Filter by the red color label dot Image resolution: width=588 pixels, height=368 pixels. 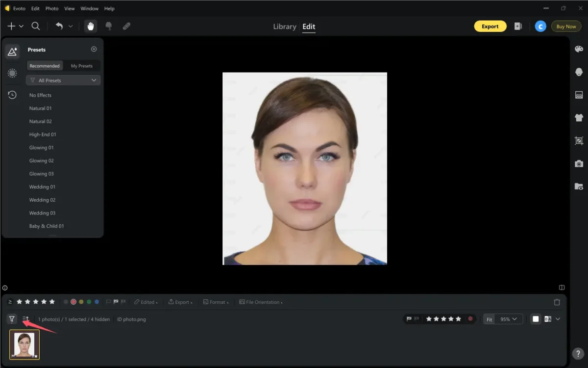73,302
